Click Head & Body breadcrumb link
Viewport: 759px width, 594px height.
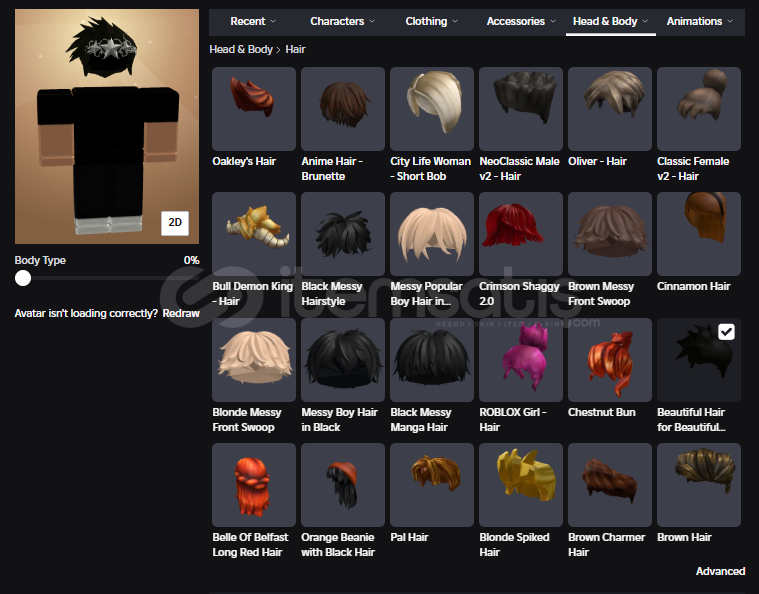[x=241, y=49]
